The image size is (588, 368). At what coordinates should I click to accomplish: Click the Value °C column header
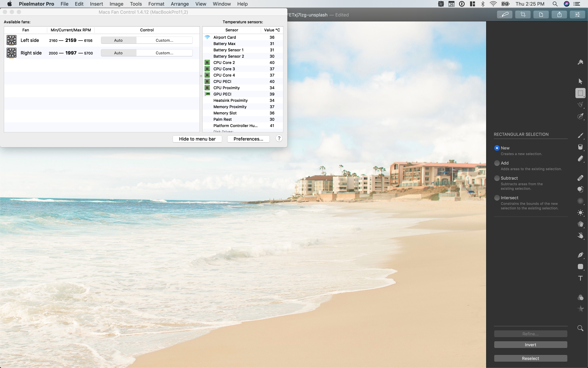coord(272,30)
